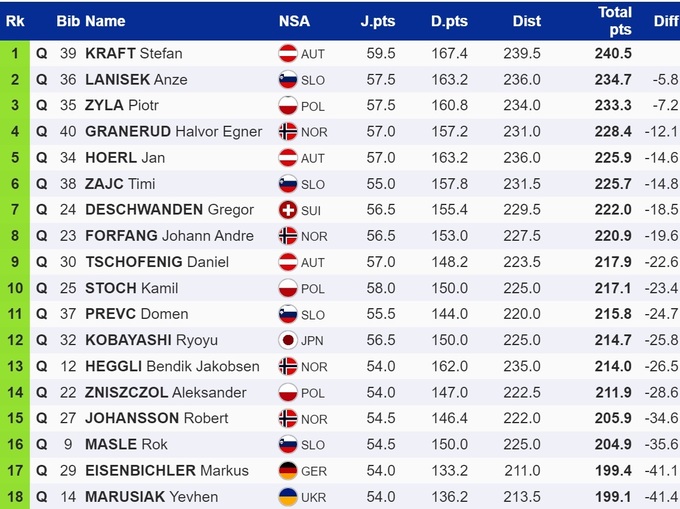Sort table by Rk column header
680x509 pixels.
tap(15, 20)
